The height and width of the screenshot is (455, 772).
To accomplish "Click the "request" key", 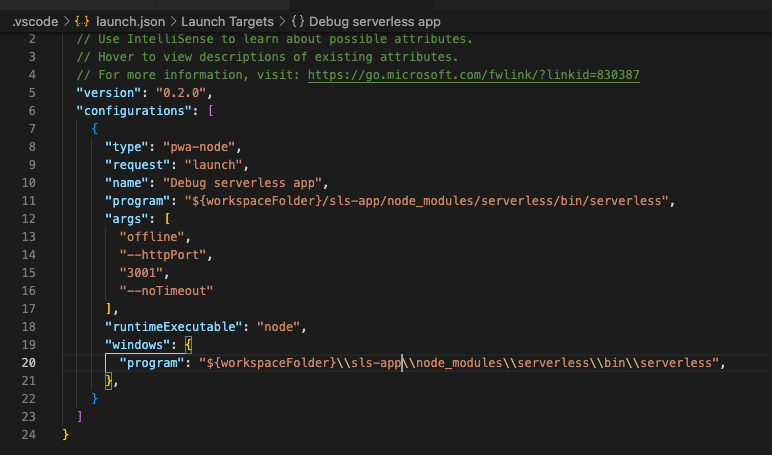I will tap(137, 165).
